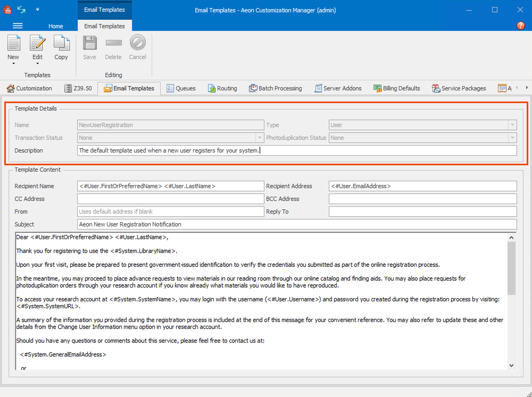Copy the NewUserRegistration template

[x=61, y=48]
